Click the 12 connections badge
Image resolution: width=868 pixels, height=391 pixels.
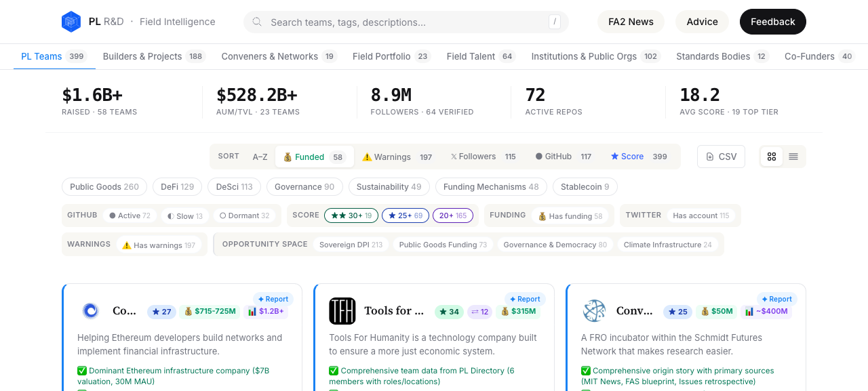[479, 312]
